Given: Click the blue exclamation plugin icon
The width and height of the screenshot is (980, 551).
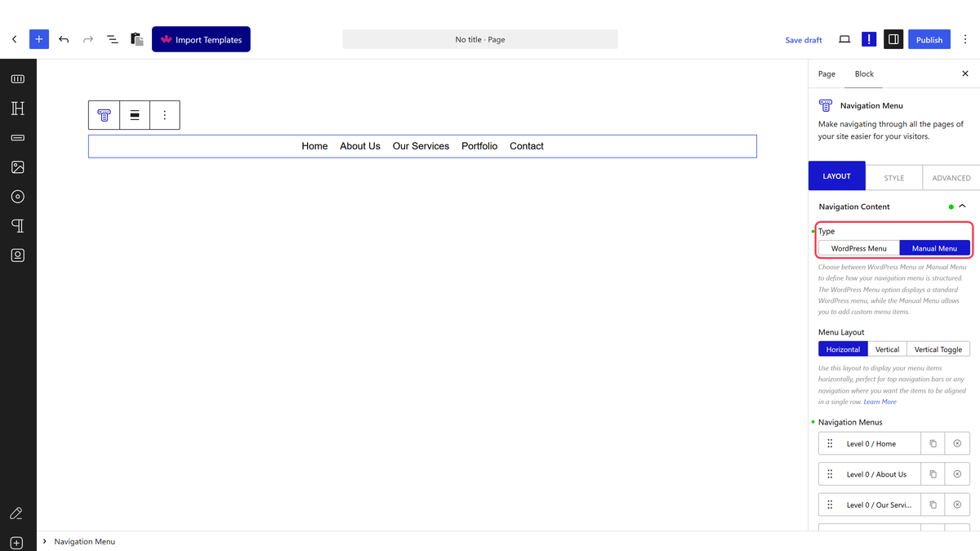Looking at the screenshot, I should tap(869, 39).
